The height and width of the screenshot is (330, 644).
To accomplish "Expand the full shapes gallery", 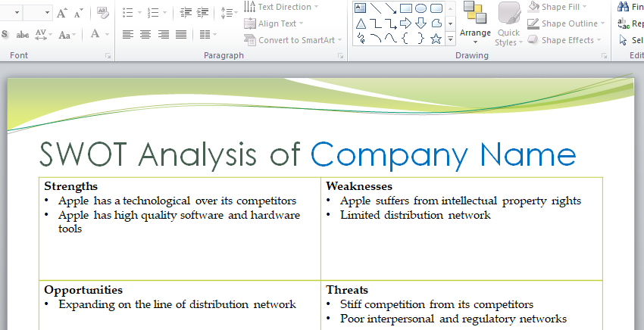I will 451,39.
